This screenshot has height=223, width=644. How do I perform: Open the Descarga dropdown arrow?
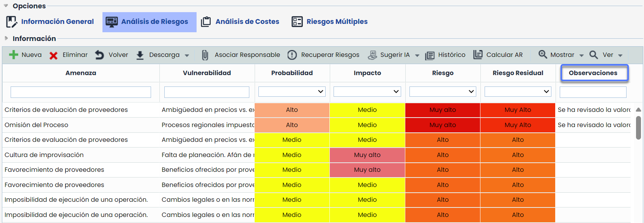187,55
